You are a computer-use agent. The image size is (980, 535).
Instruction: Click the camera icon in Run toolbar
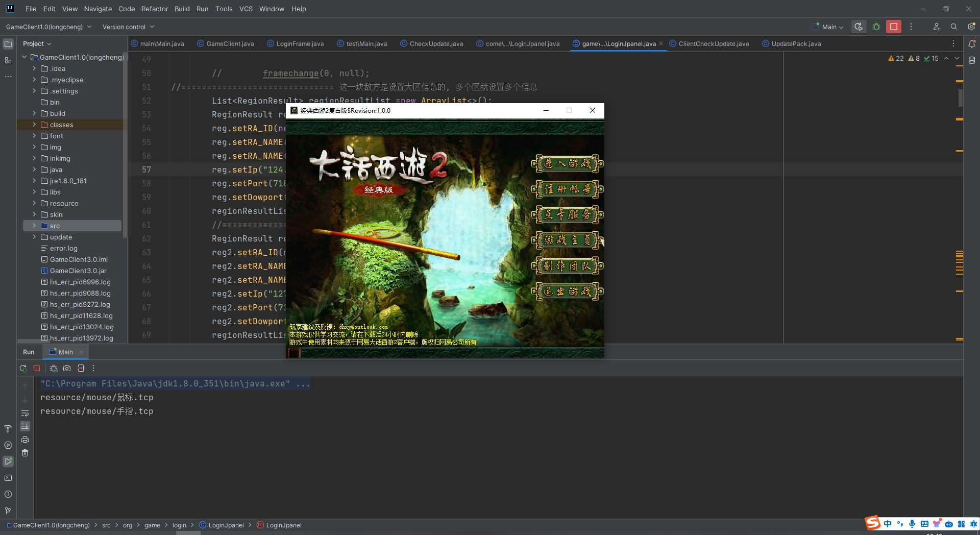(67, 368)
